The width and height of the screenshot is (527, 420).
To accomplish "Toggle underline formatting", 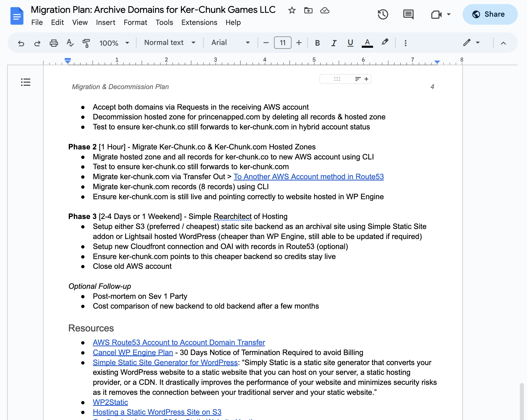I will tap(350, 43).
